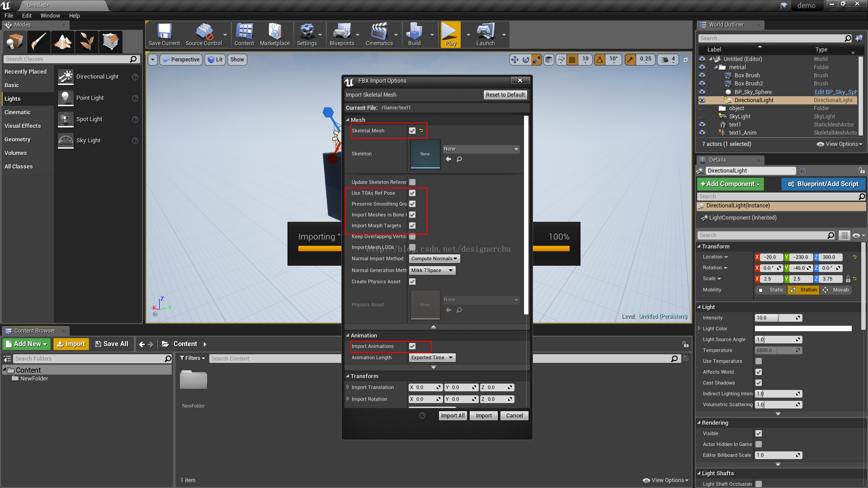Click Import button in FBX dialog
Screen dimensions: 868x488
pos(484,416)
